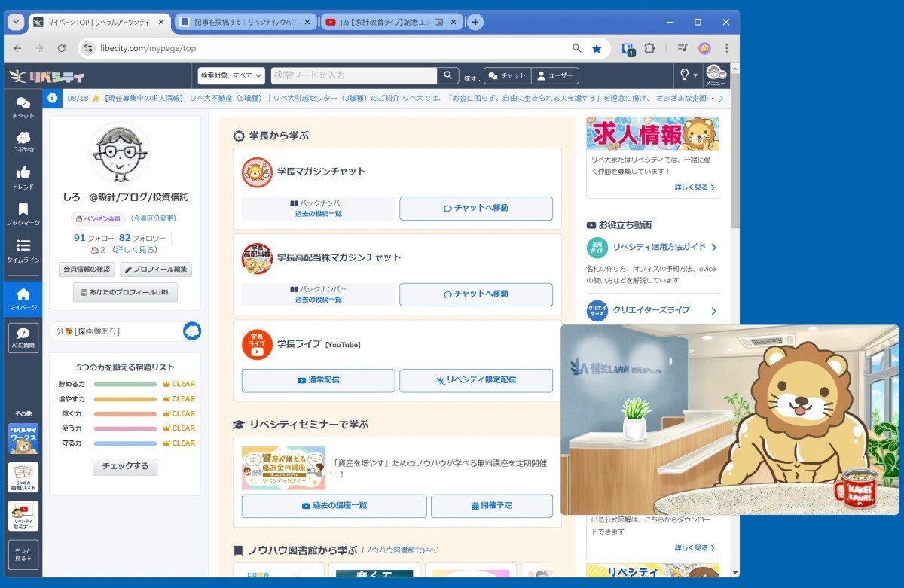Open the Chrome profile avatar

click(704, 48)
